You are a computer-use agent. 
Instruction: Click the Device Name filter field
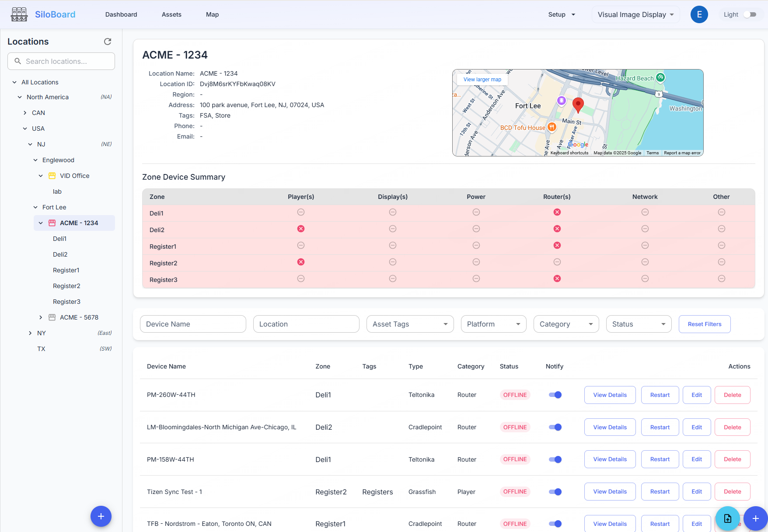click(193, 324)
